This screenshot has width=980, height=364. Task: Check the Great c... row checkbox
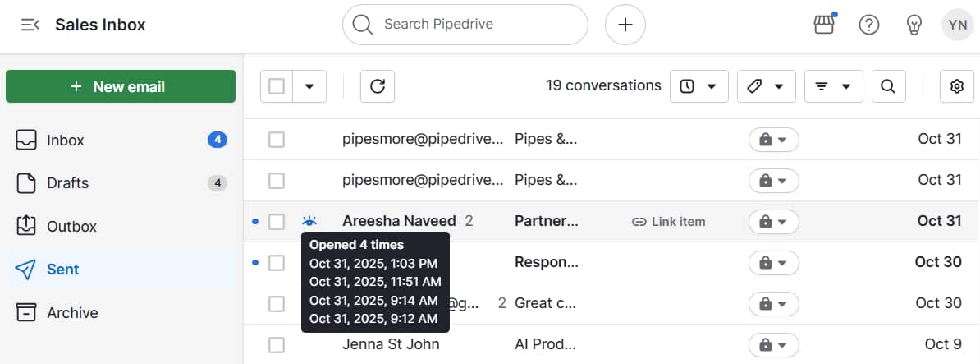click(x=277, y=304)
